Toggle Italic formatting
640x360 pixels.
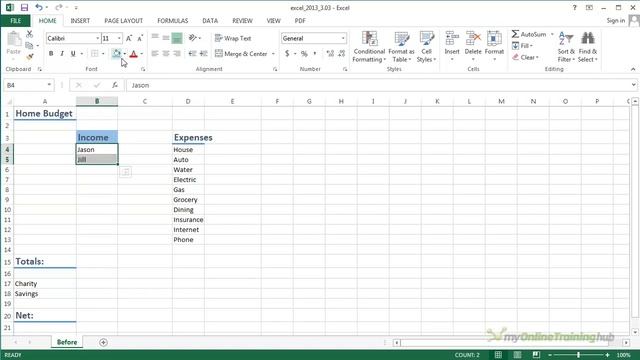click(62, 53)
